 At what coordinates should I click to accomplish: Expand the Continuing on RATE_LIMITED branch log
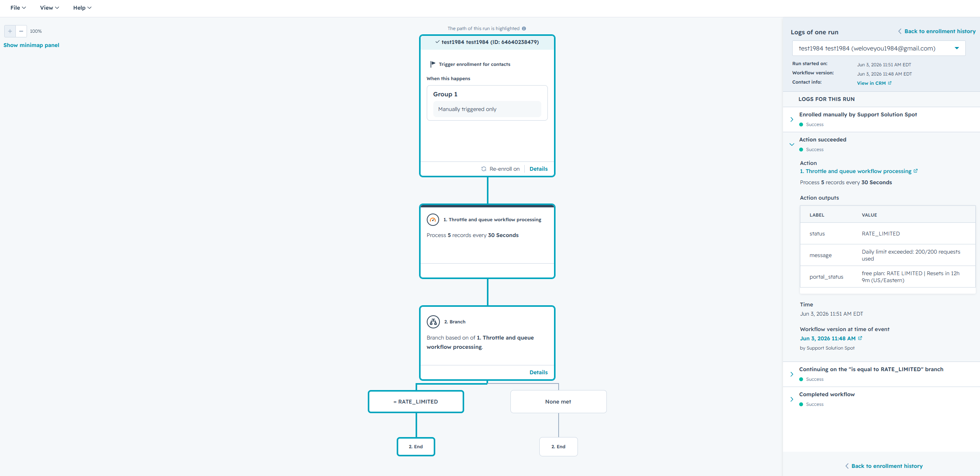(792, 374)
